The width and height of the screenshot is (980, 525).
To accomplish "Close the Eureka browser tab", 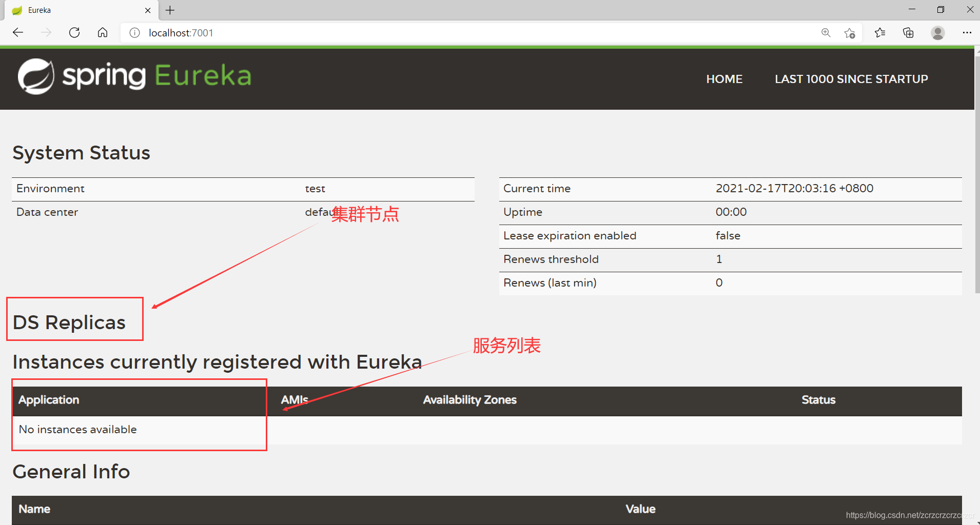I will point(148,10).
